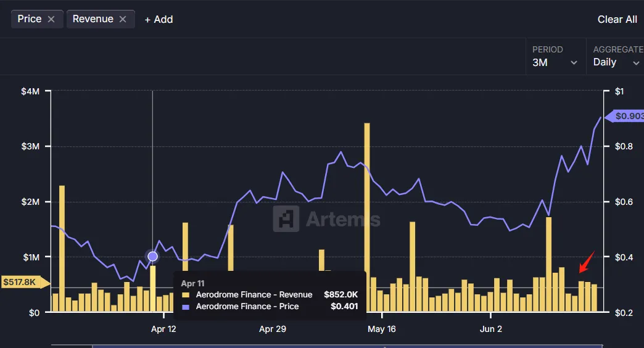Viewport: 644px width, 348px height.
Task: Click the Apr 11 tooltip date heading
Action: tap(192, 283)
